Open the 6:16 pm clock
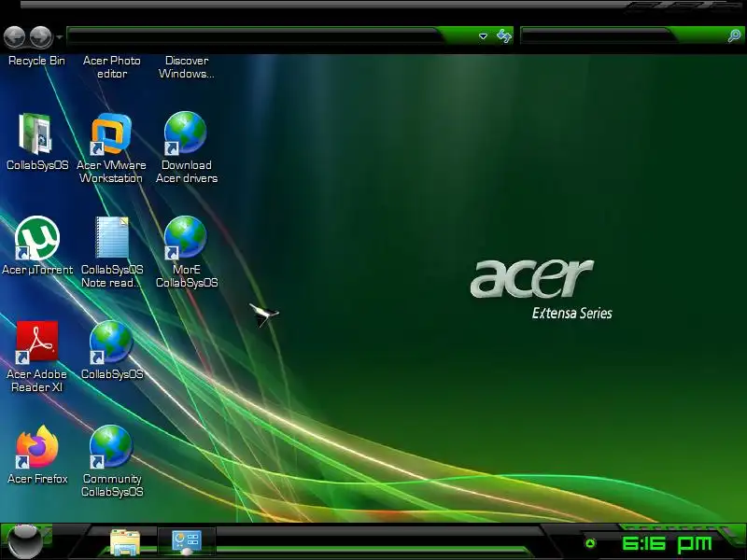The image size is (747, 560). (x=667, y=543)
